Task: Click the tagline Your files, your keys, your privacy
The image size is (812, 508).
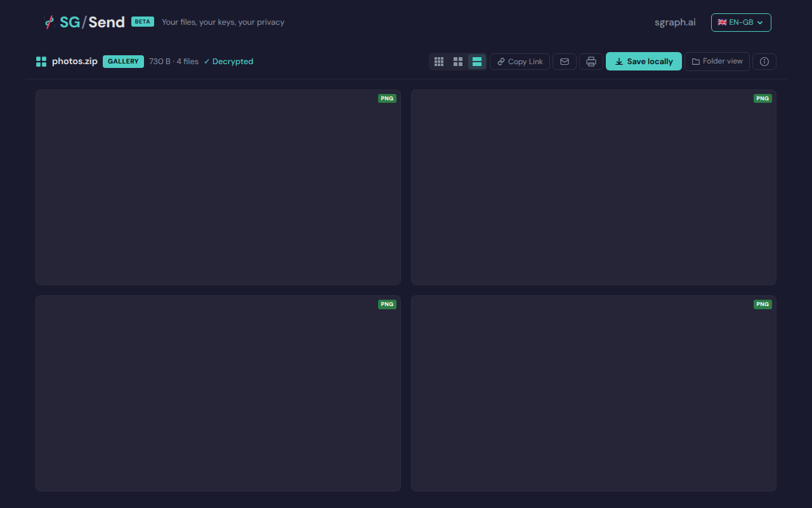Action: [x=223, y=22]
